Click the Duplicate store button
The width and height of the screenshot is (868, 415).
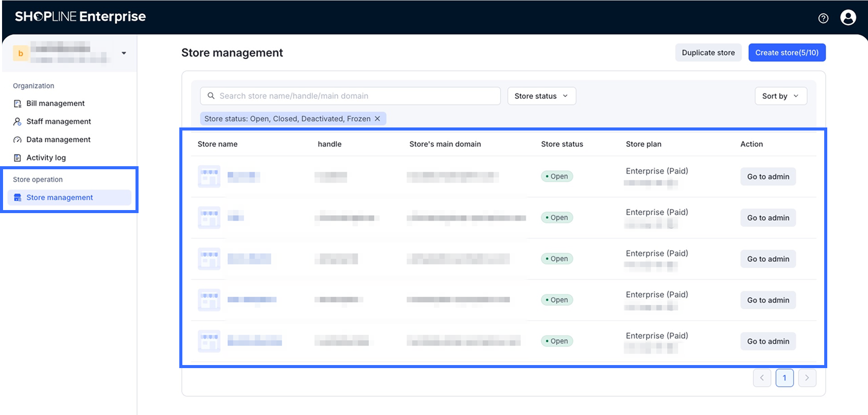click(708, 53)
